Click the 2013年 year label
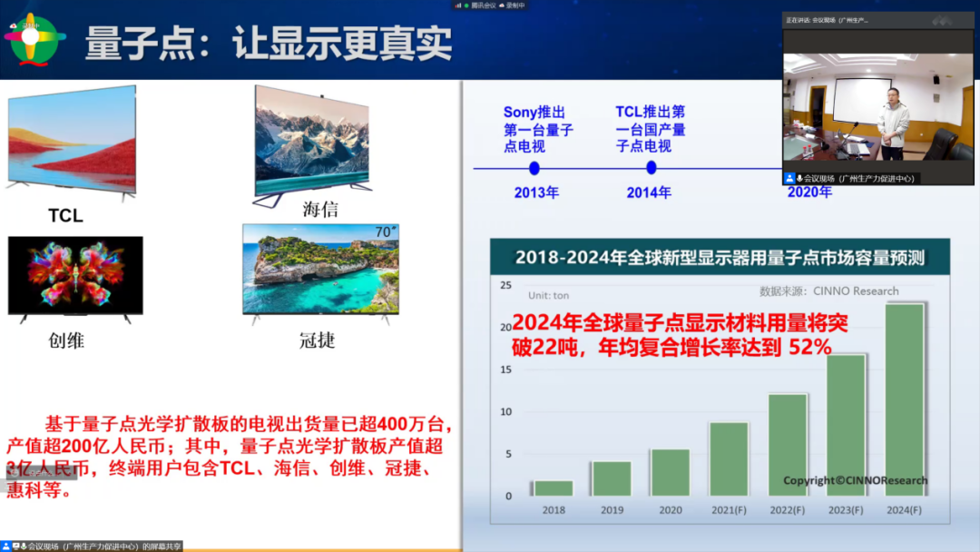Viewport: 980px width, 552px height. click(x=536, y=192)
